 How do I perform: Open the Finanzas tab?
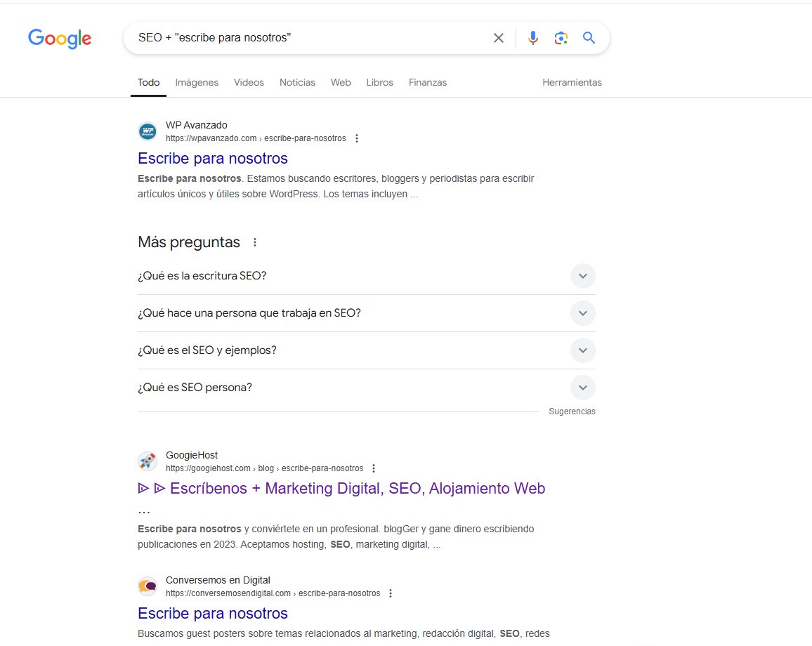coord(428,82)
